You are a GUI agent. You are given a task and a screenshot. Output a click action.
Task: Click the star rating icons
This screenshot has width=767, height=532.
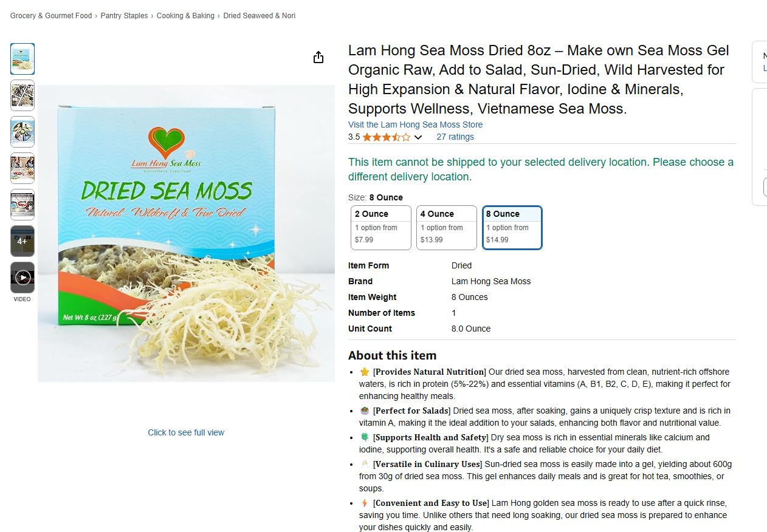(x=387, y=137)
